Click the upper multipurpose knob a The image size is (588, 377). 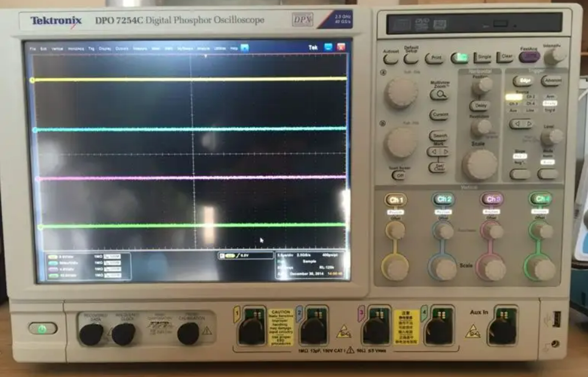(401, 93)
